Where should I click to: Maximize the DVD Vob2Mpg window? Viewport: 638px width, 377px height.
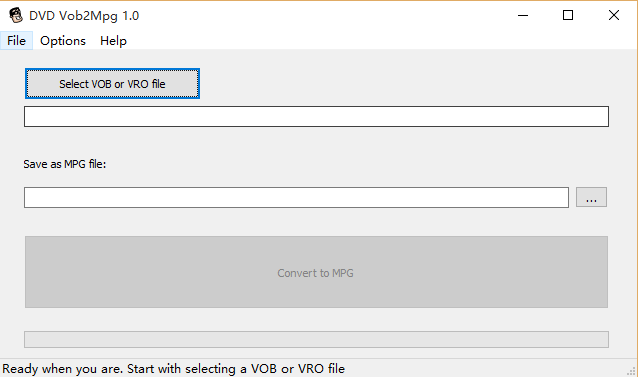coord(568,15)
